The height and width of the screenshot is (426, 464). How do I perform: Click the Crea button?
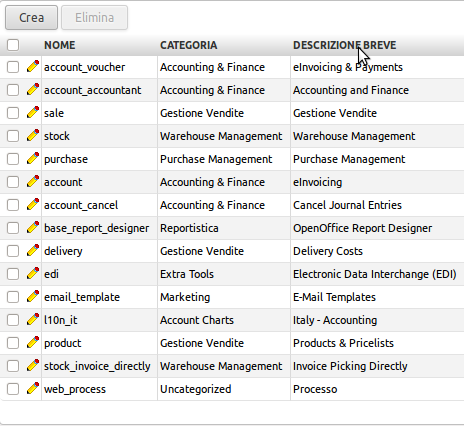[x=31, y=18]
